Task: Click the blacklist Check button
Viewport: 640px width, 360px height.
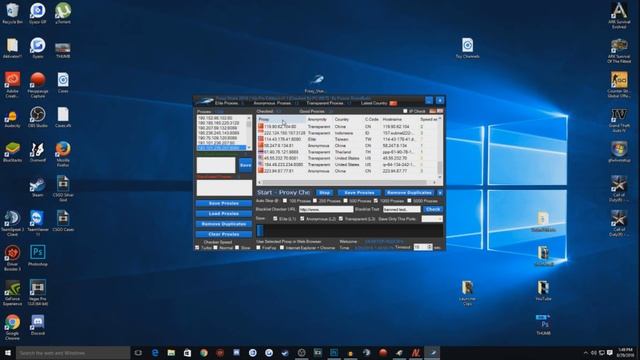Action: point(433,209)
